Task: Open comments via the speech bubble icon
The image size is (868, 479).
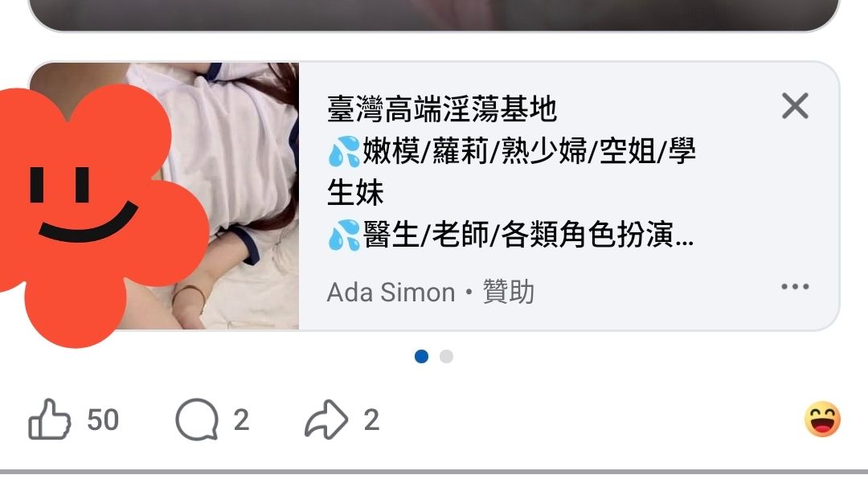Action: point(197,420)
